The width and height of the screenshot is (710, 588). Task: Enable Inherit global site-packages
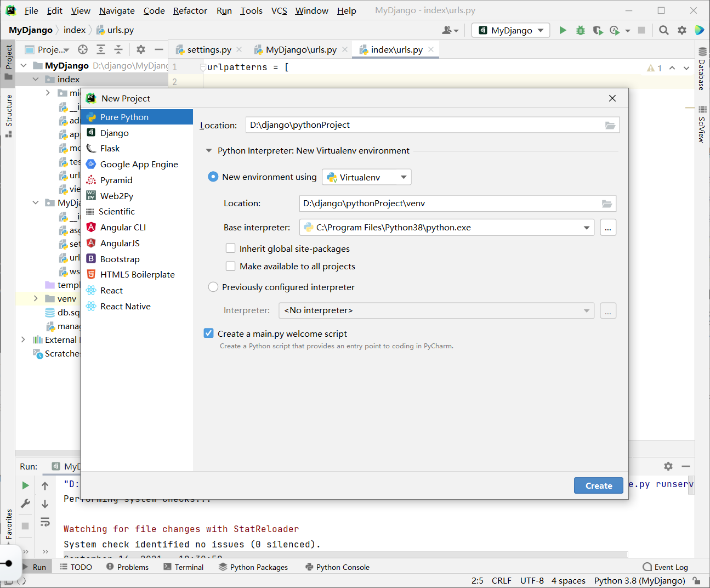[231, 248]
